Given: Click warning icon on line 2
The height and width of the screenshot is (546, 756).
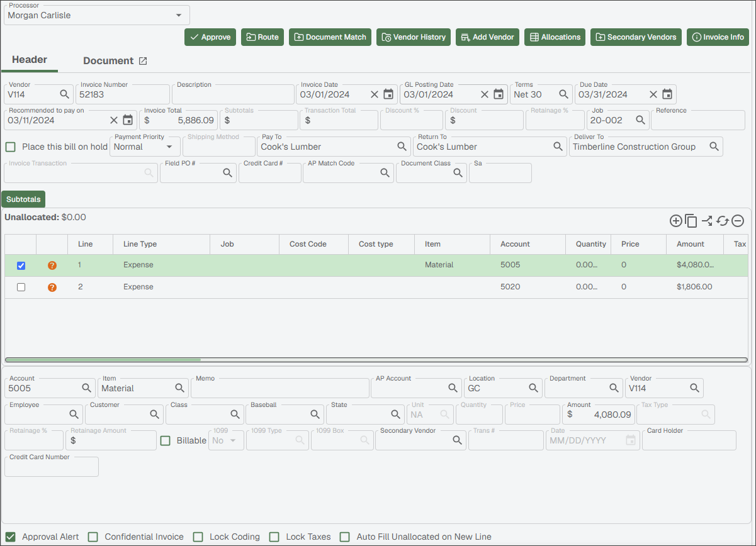Looking at the screenshot, I should [x=52, y=287].
